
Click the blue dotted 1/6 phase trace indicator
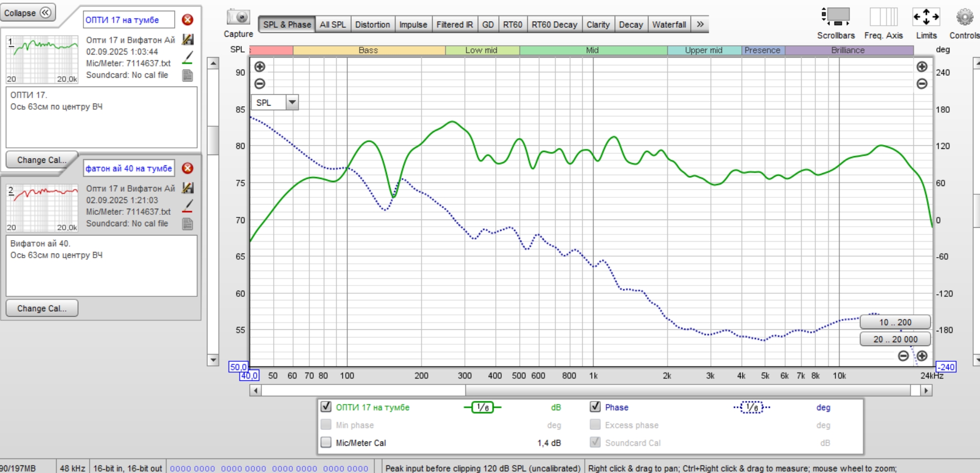(752, 408)
